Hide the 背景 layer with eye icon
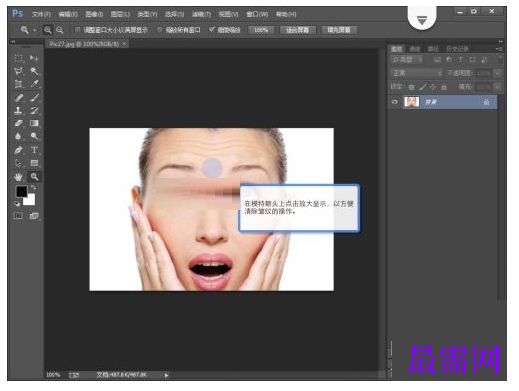519x391 pixels. pos(395,102)
